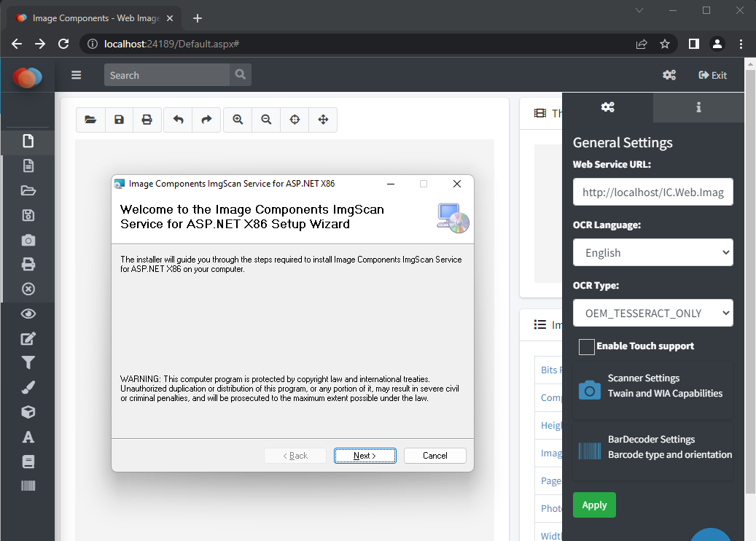Click the sidebar 3D cube icon

[x=28, y=412]
